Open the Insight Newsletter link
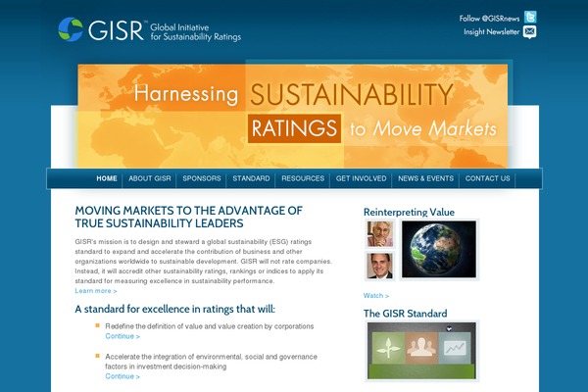Viewport: 588px width, 392px height. tap(491, 32)
